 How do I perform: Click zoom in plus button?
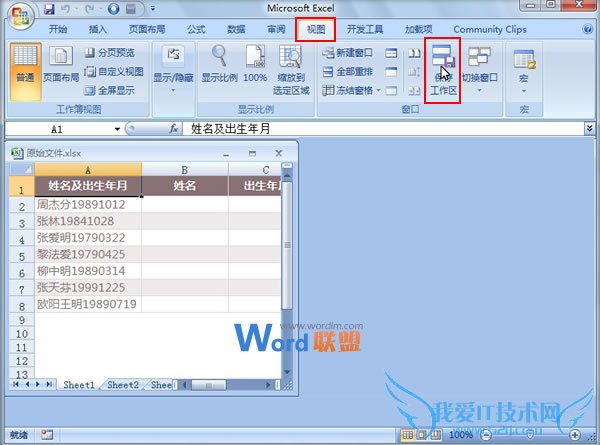[x=575, y=435]
